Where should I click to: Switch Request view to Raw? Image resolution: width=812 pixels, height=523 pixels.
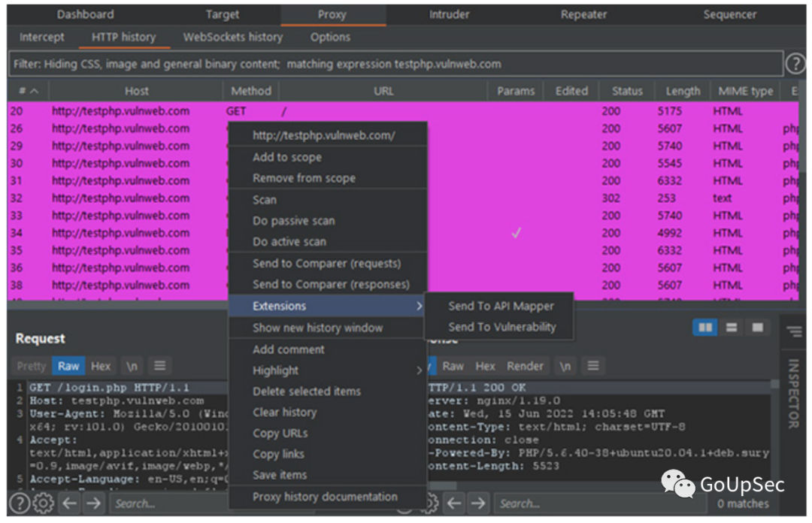coord(68,366)
